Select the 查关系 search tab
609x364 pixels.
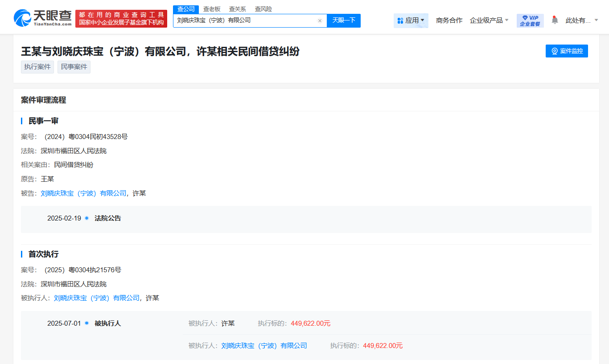coord(237,9)
